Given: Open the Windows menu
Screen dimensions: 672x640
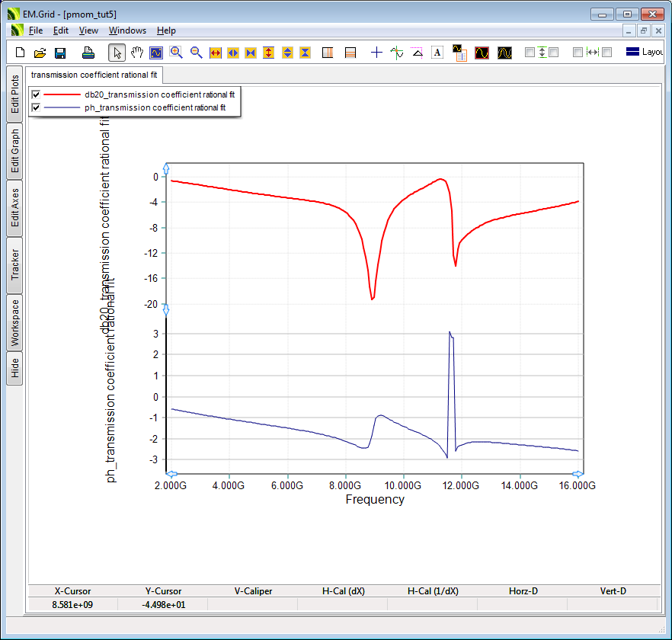Looking at the screenshot, I should pos(127,30).
